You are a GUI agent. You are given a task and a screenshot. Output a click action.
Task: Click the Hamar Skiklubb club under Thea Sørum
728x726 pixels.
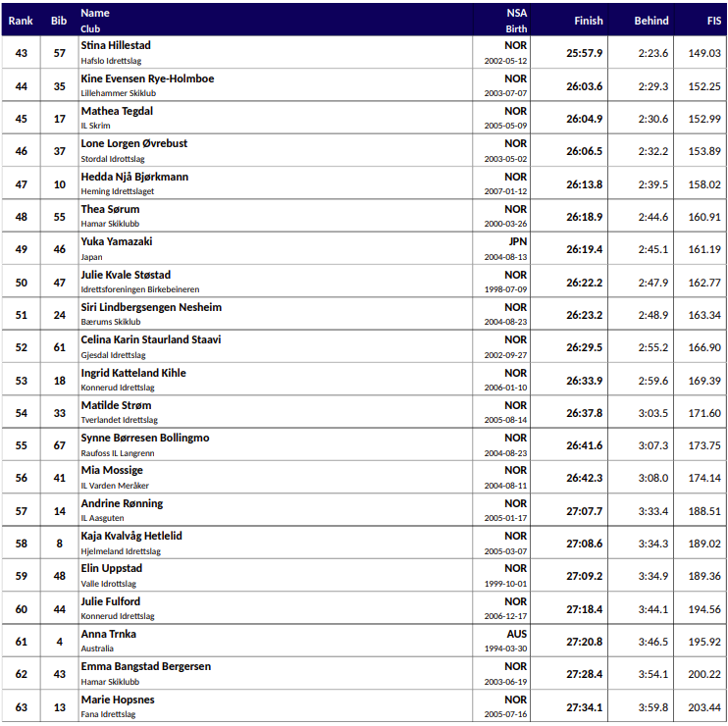point(110,224)
